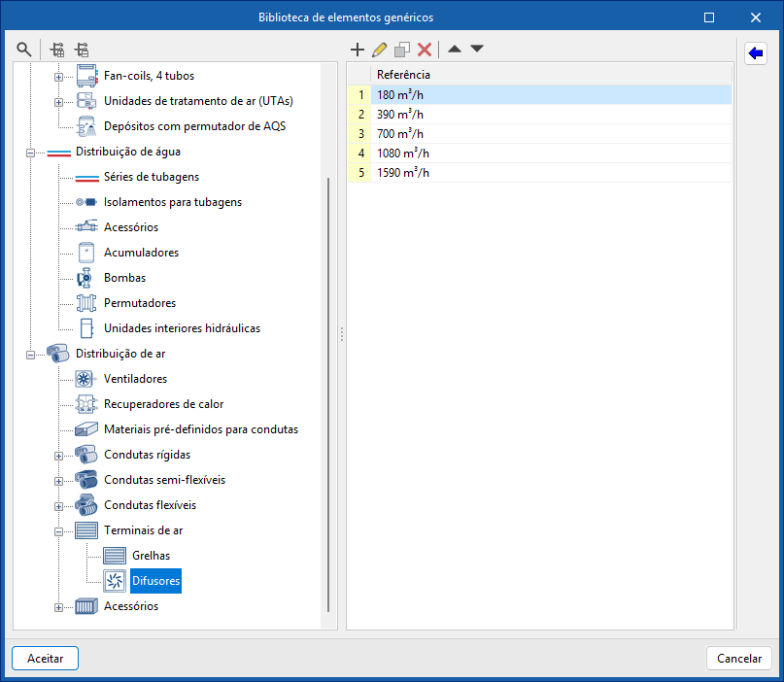The image size is (784, 682).
Task: Click the collapse all tree icon
Action: pyautogui.click(x=82, y=49)
